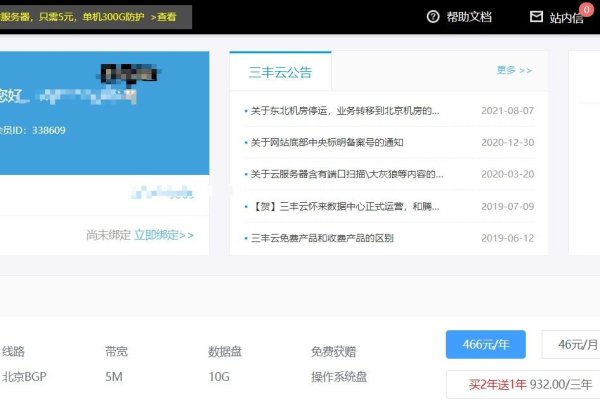Image resolution: width=600 pixels, height=400 pixels.
Task: Open announcement 【贺】三丰云怀来数据中心正式运营
Action: click(x=345, y=207)
